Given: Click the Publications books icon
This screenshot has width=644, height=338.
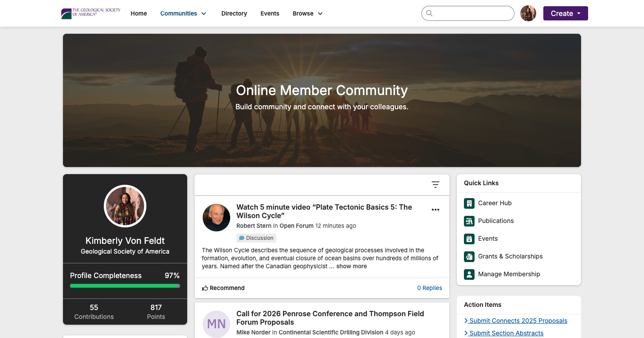Looking at the screenshot, I should coord(469,221).
